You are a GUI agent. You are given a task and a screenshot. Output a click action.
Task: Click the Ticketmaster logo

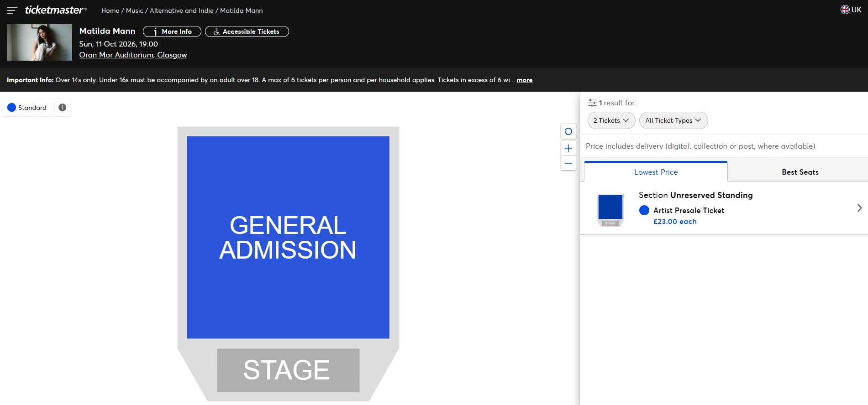(x=55, y=10)
